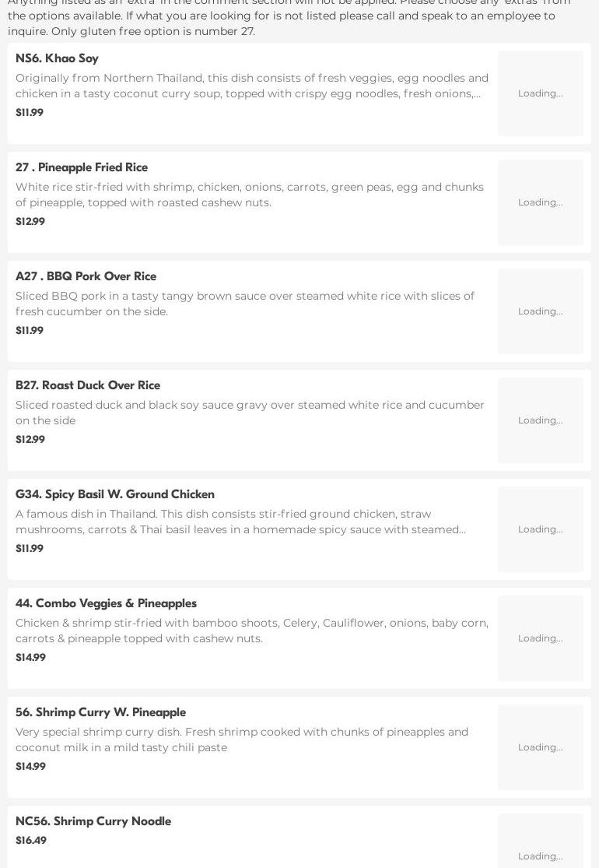
Task: Click the $16.49 price of Shrimp Curry Noodle
Action: click(x=31, y=841)
